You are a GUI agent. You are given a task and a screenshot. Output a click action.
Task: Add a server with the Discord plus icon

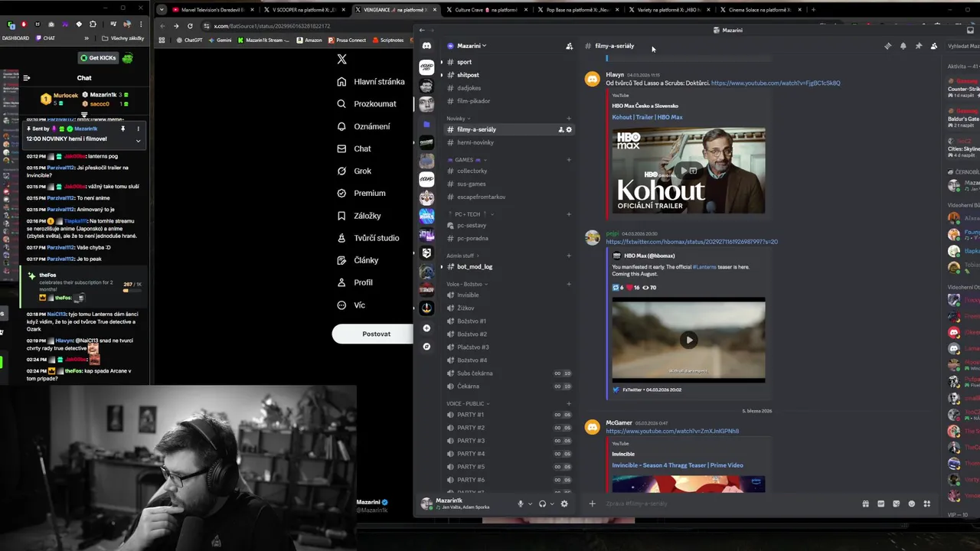click(426, 328)
